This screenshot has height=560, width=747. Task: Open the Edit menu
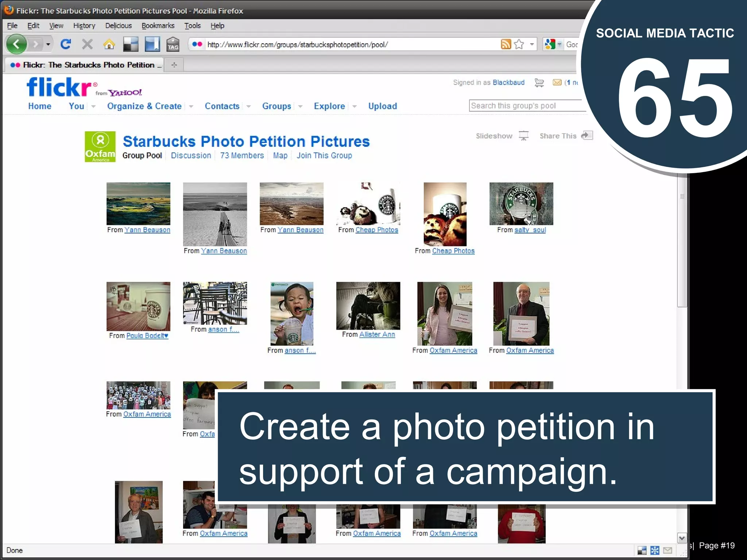pos(33,26)
